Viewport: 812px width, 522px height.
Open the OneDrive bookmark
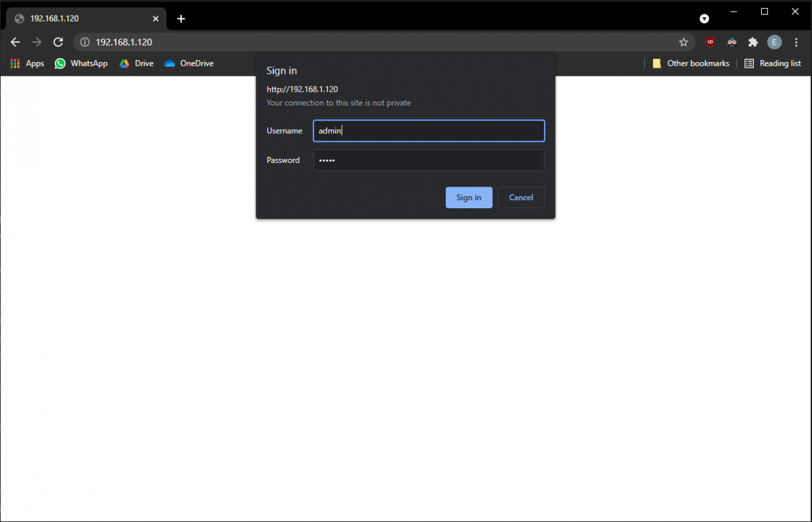(x=188, y=63)
